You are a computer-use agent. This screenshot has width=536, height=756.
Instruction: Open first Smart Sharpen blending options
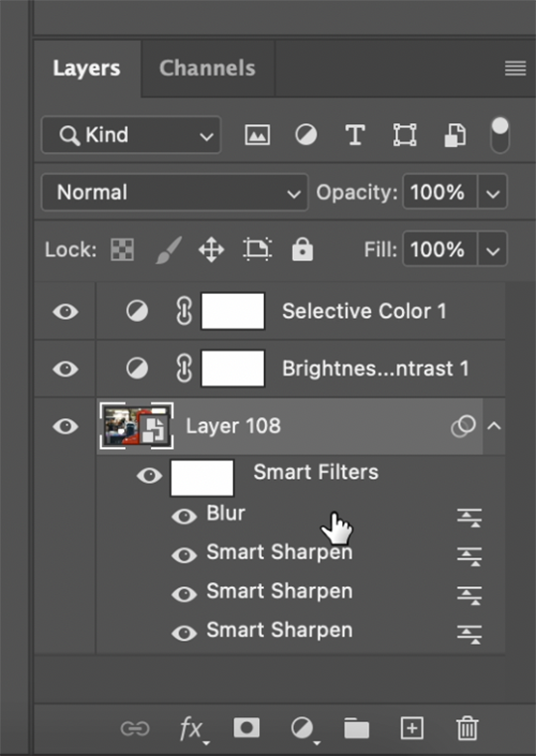point(469,556)
